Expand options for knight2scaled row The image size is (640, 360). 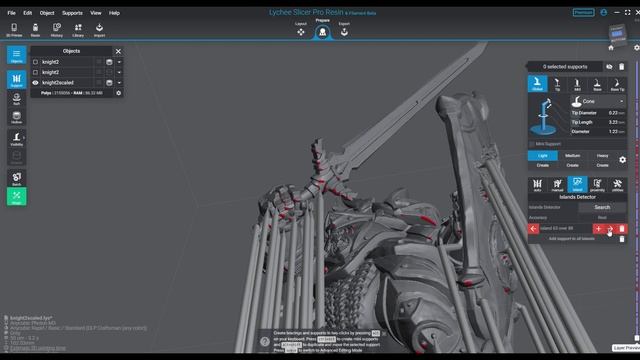(x=119, y=82)
